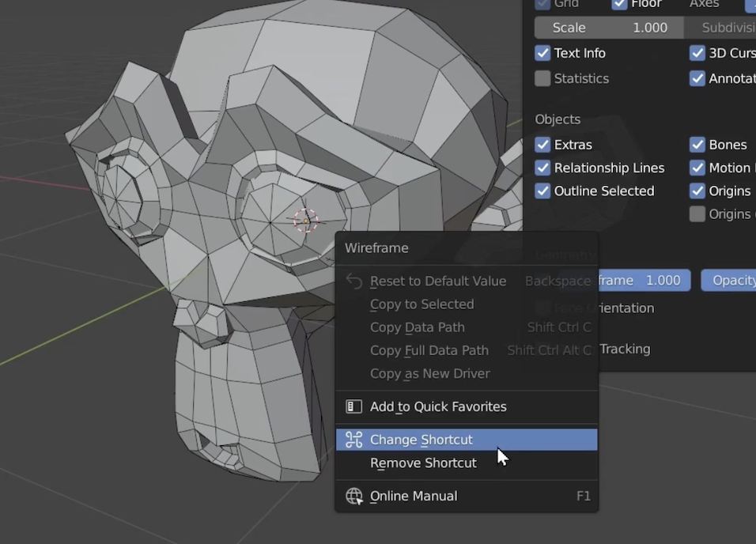Image resolution: width=756 pixels, height=544 pixels.
Task: Click the Quick Favorites list icon
Action: 354,406
